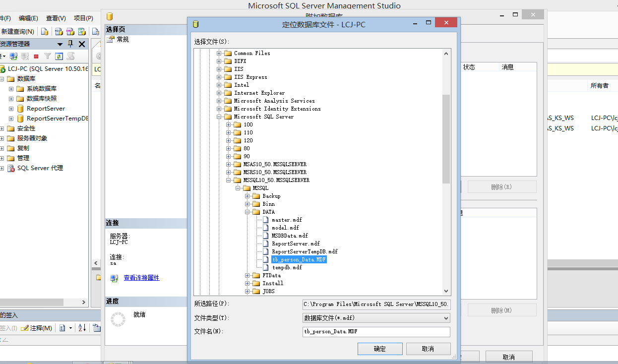Select the ReportServer.mdf file

(296, 243)
